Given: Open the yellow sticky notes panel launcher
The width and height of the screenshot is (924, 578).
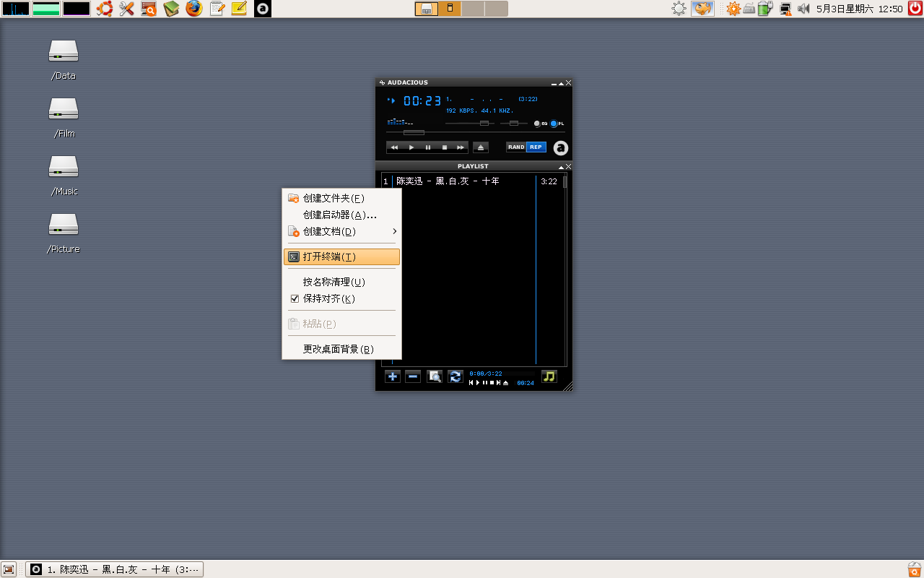Looking at the screenshot, I should pyautogui.click(x=239, y=9).
